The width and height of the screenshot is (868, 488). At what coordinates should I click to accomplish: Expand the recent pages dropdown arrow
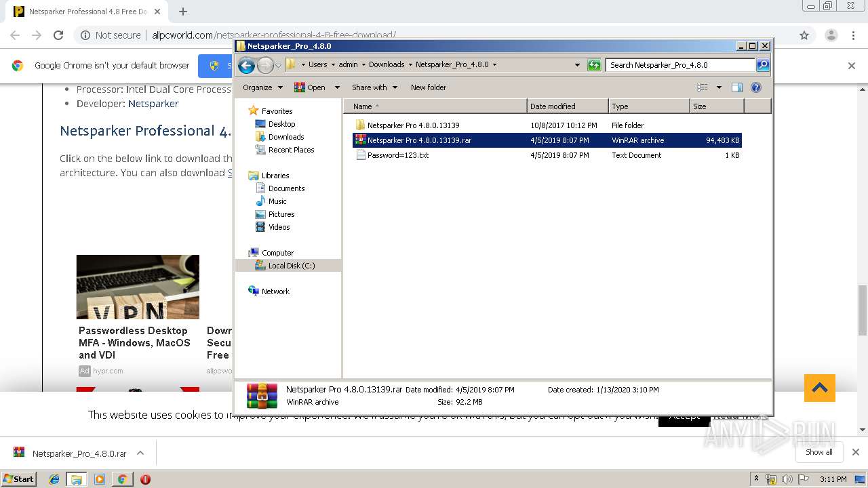click(278, 65)
